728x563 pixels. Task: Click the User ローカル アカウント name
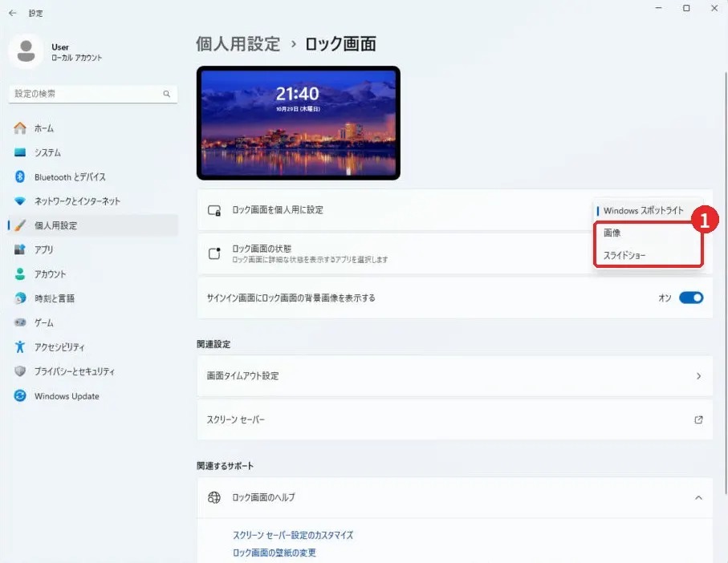[76, 52]
